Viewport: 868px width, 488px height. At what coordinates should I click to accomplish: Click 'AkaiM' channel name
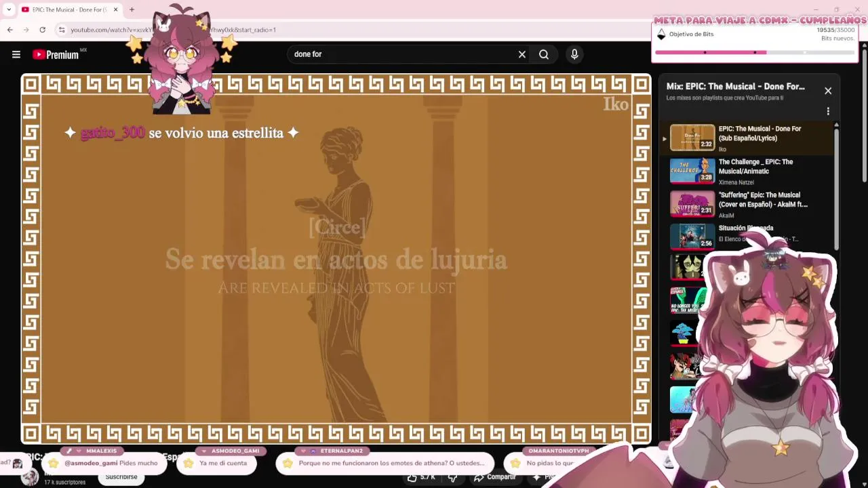(x=726, y=216)
